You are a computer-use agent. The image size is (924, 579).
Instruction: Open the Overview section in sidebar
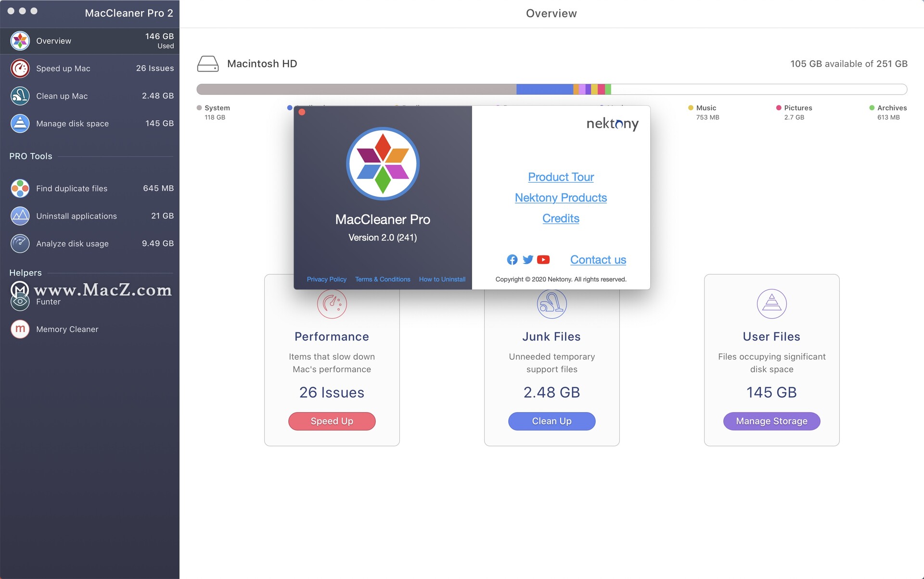click(90, 41)
